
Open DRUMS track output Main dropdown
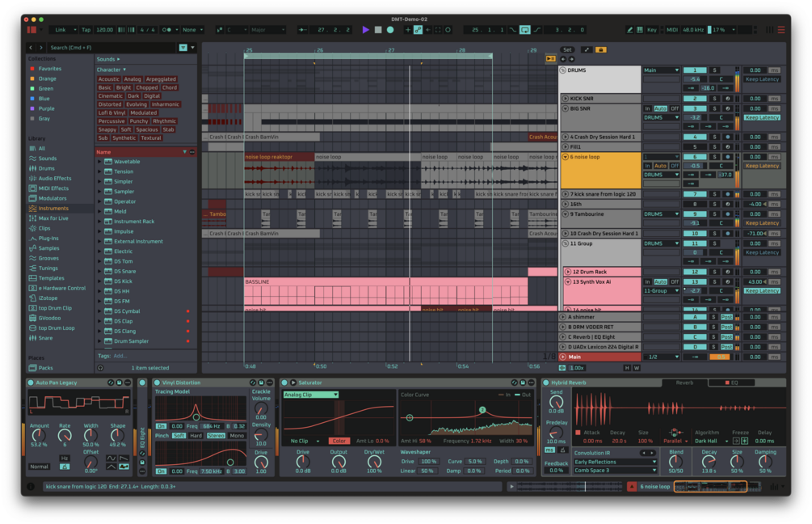(x=661, y=70)
